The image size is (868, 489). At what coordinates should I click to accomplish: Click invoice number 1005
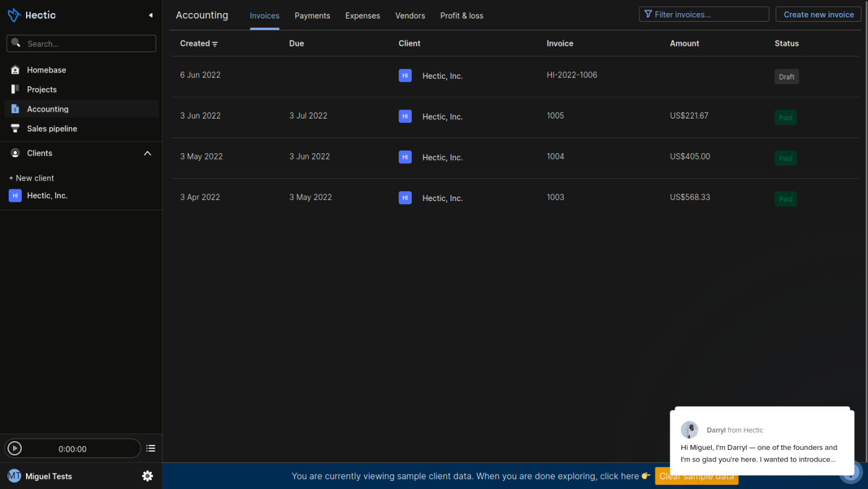556,115
